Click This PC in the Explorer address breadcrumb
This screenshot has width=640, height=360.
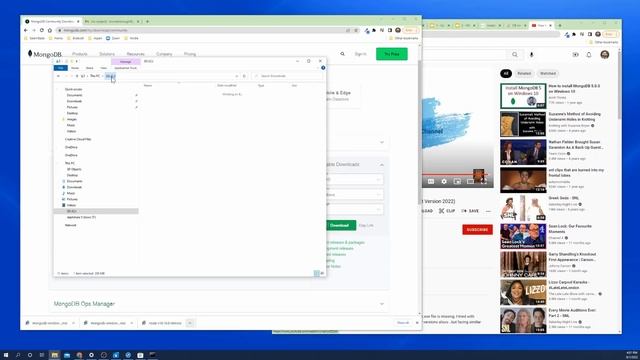(95, 76)
